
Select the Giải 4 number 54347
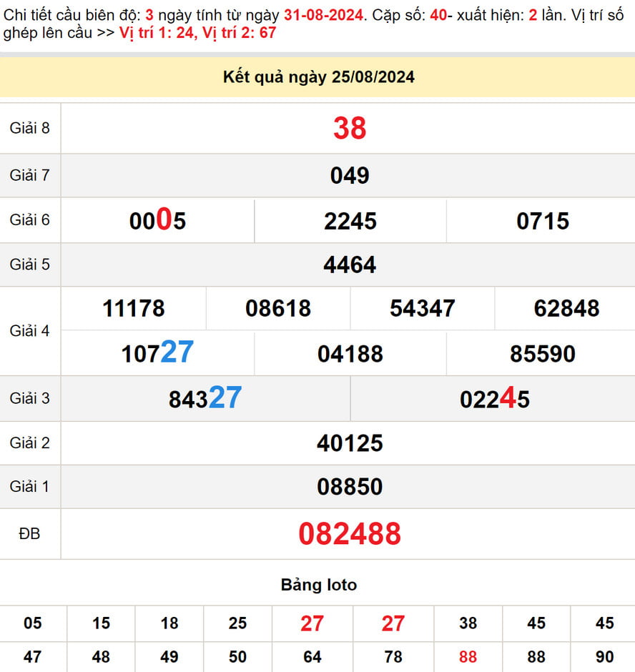(x=423, y=309)
